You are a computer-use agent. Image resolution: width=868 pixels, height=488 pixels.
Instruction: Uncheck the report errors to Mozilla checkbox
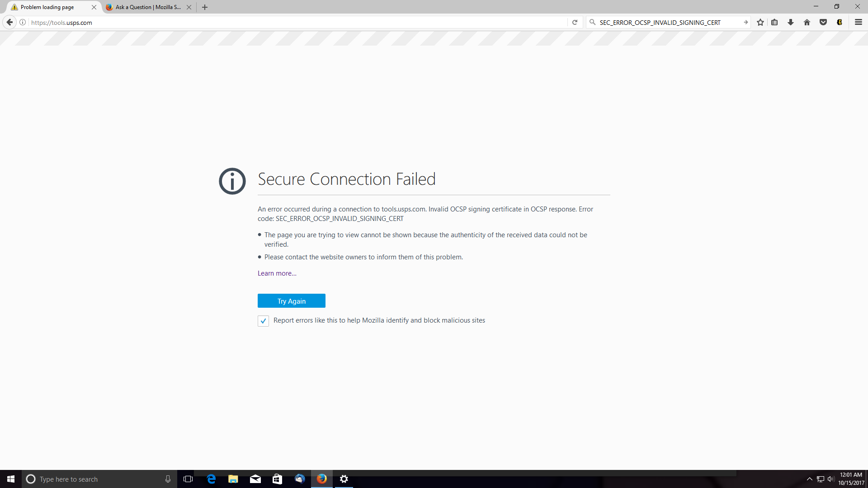pos(263,321)
